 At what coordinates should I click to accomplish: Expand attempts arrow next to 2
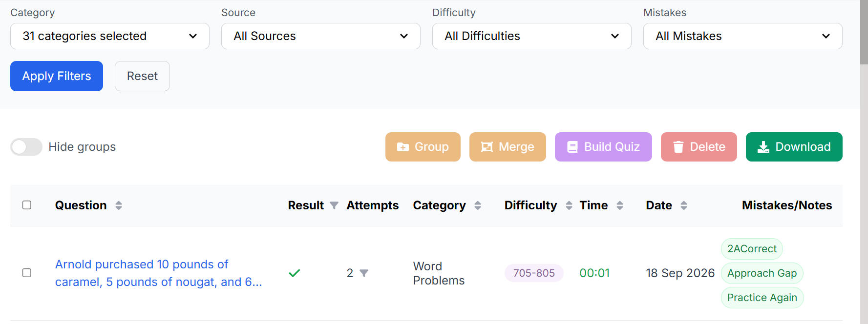click(364, 273)
